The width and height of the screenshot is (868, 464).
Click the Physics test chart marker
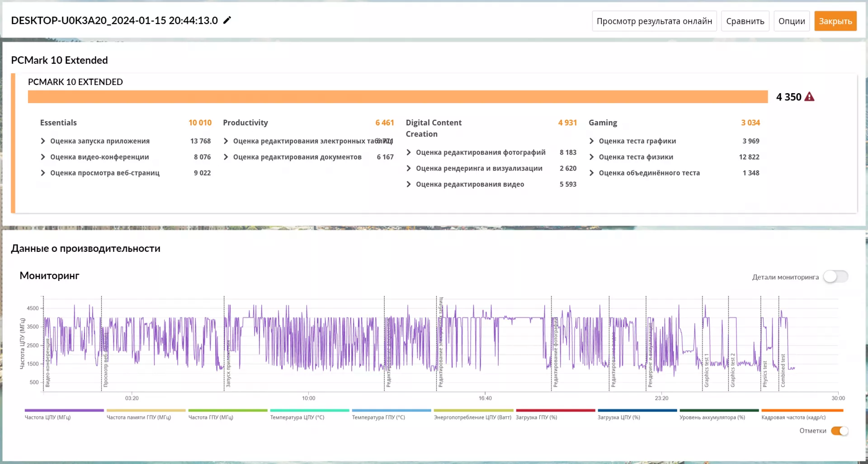pyautogui.click(x=764, y=374)
